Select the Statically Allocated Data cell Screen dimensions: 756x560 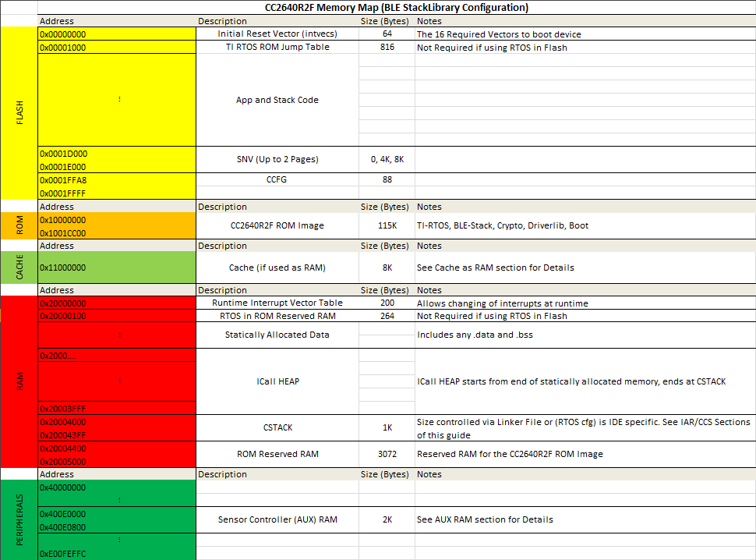tap(277, 335)
